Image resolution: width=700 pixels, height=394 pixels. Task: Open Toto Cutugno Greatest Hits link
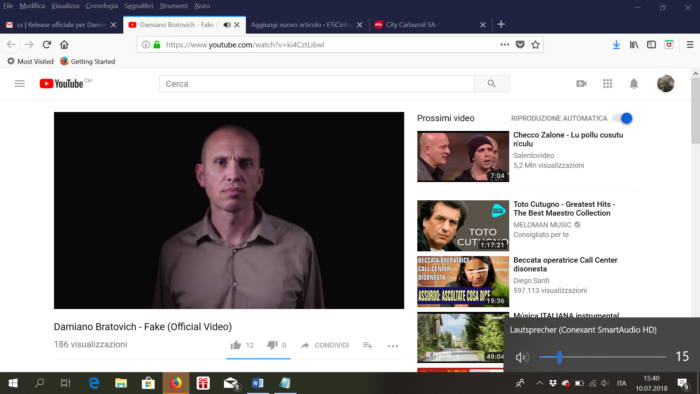[x=564, y=208]
